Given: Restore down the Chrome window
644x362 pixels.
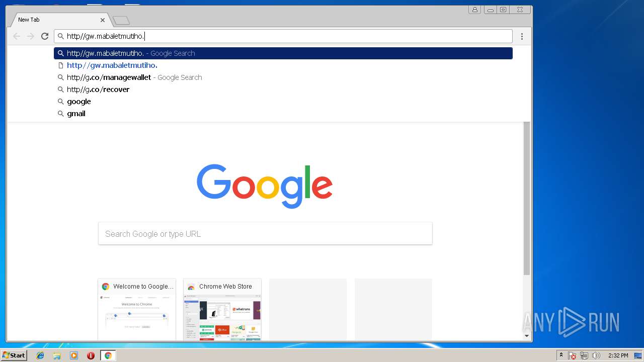Looking at the screenshot, I should tap(503, 10).
